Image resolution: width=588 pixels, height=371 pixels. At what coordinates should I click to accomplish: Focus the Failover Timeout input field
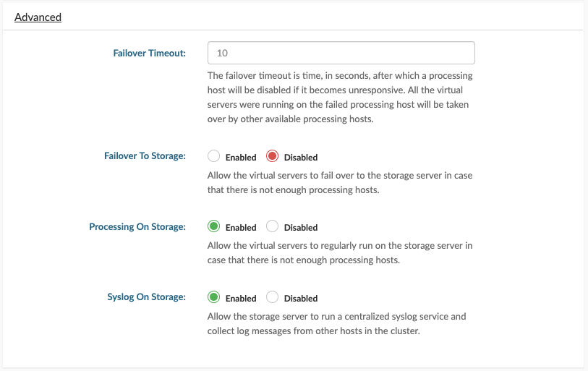point(341,53)
